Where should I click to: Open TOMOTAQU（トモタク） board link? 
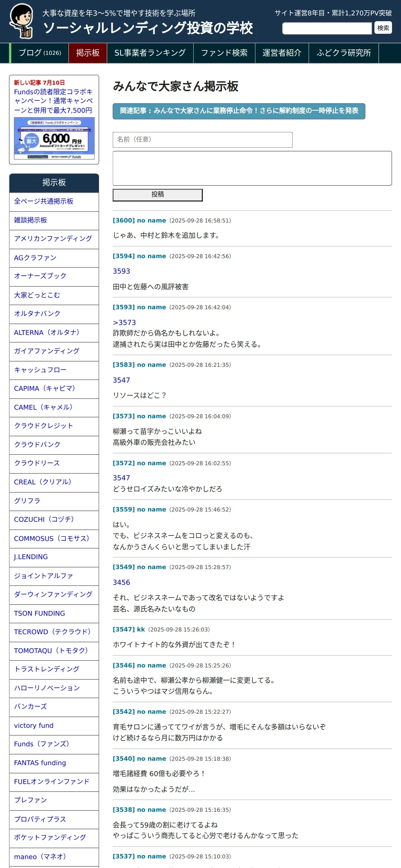[54, 651]
